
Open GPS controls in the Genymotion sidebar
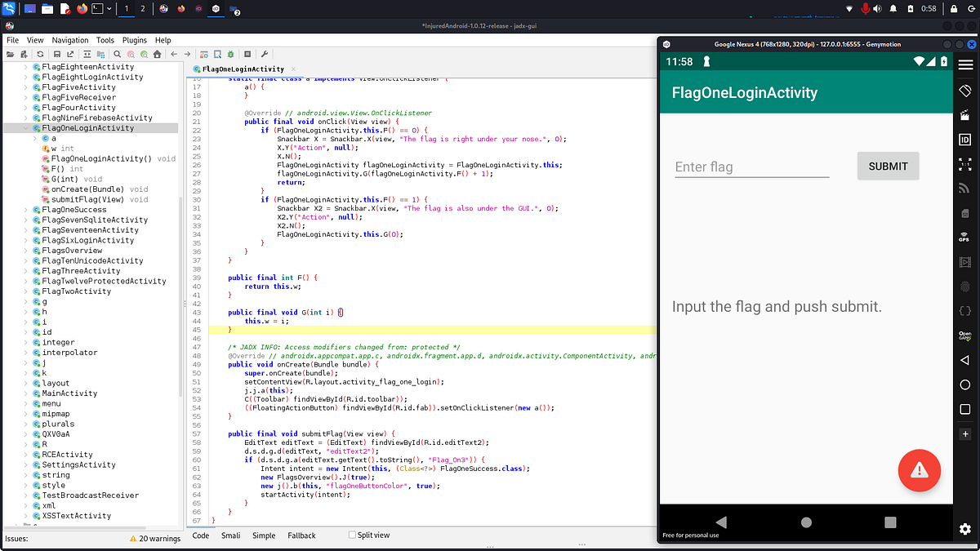coord(965,237)
